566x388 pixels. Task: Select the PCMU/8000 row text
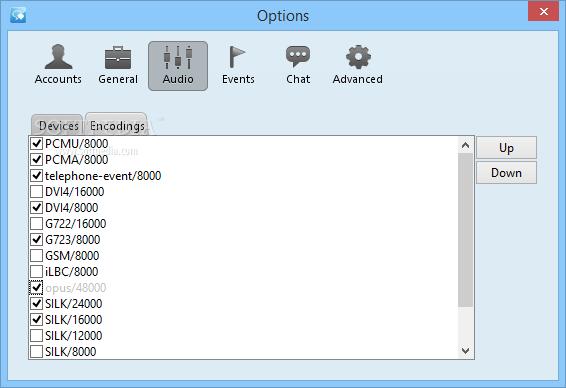tap(77, 144)
